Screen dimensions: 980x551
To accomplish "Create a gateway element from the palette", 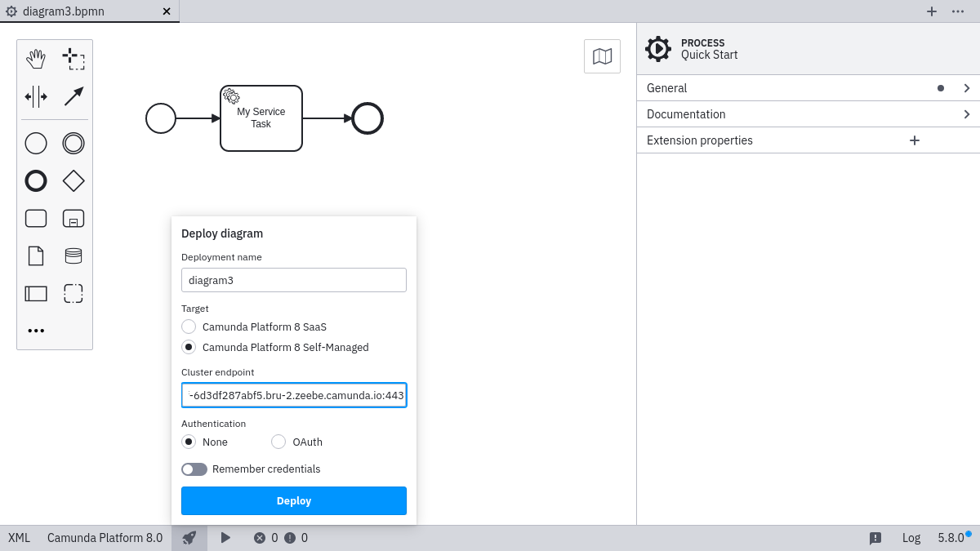I will click(73, 180).
